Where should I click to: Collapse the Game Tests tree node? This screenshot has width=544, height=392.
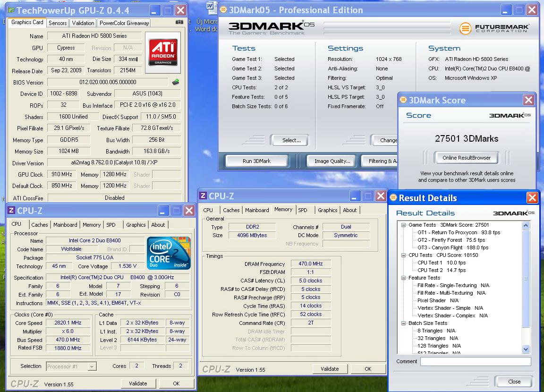click(403, 225)
